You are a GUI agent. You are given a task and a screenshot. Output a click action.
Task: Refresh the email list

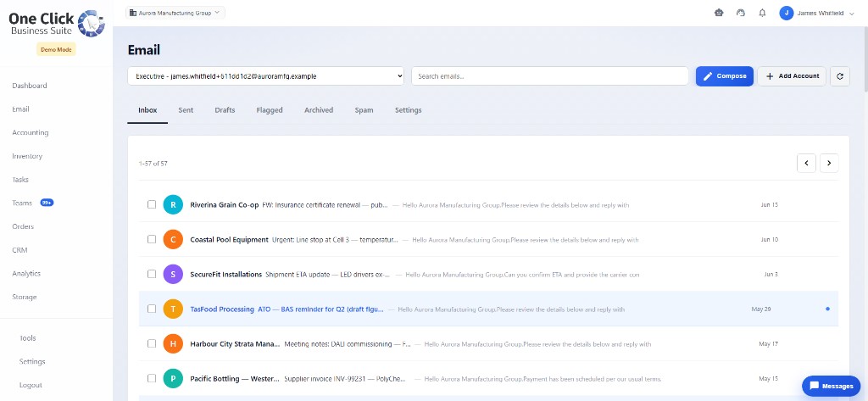pos(840,76)
